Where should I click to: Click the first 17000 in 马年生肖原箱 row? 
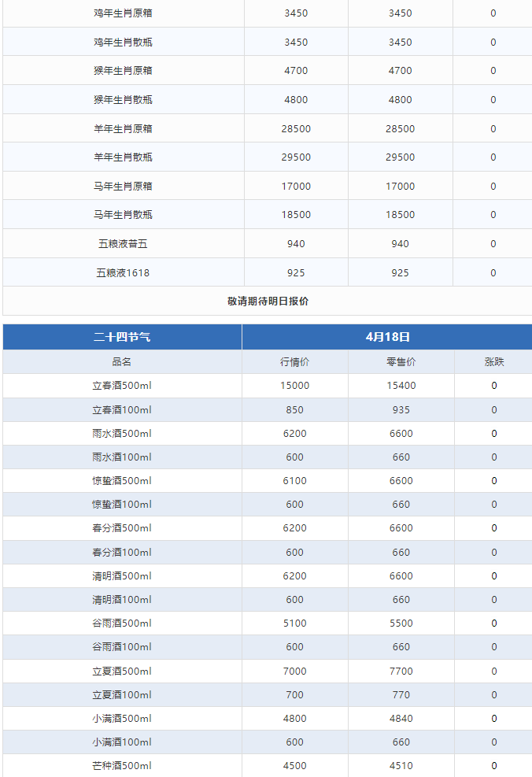[x=296, y=187]
